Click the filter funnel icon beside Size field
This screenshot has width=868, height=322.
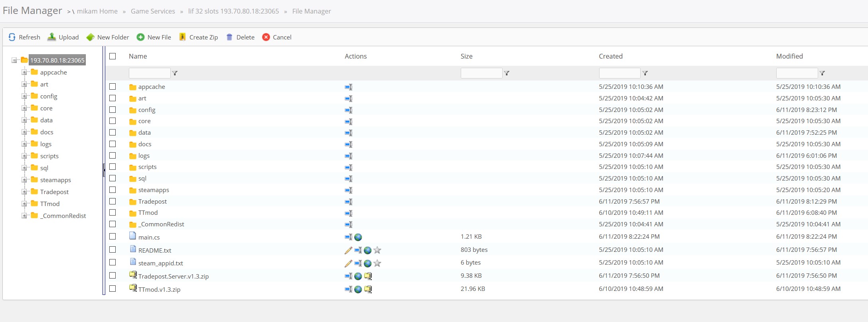click(507, 73)
